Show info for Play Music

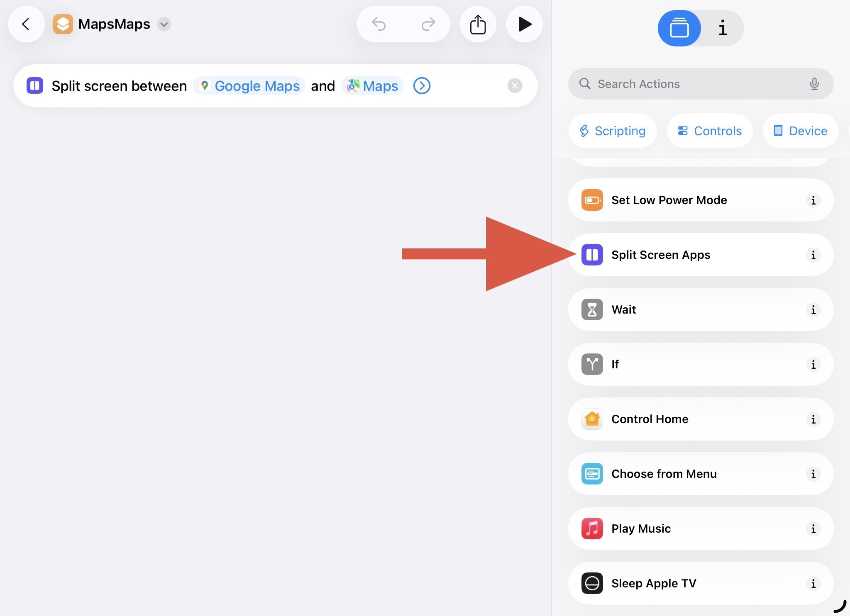[x=813, y=529]
